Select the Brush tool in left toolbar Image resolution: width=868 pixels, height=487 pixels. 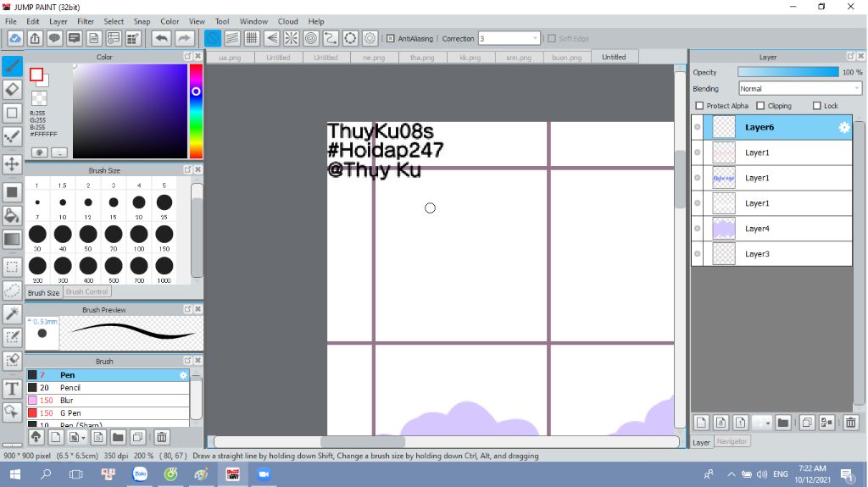[x=12, y=66]
